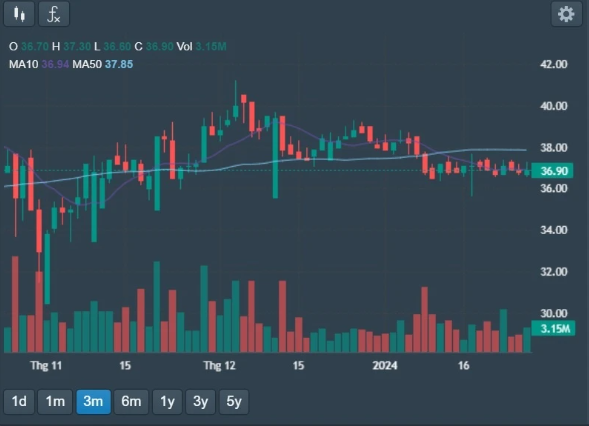Click the 40.00 price axis label

pyautogui.click(x=554, y=106)
